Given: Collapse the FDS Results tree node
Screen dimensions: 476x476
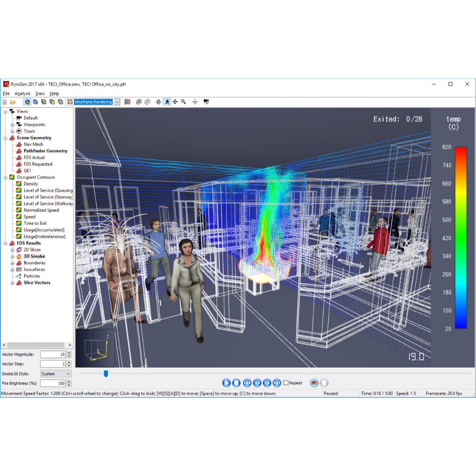Looking at the screenshot, I should click(x=6, y=244).
